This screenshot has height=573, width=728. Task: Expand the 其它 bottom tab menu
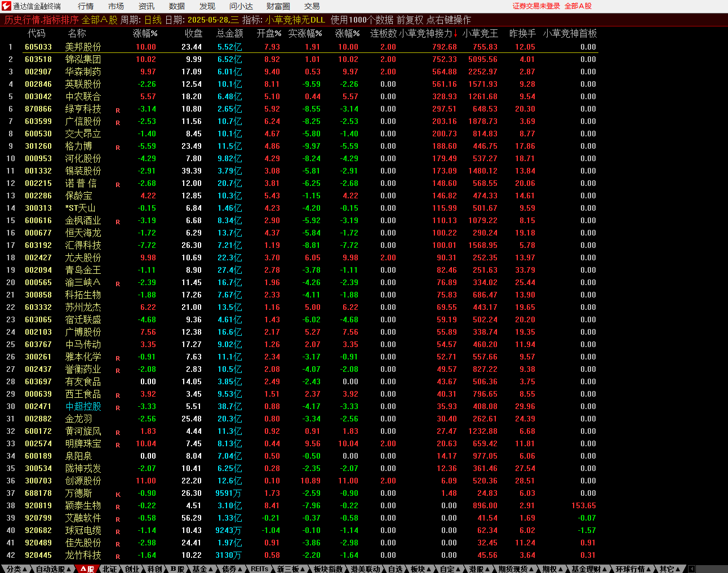(670, 569)
